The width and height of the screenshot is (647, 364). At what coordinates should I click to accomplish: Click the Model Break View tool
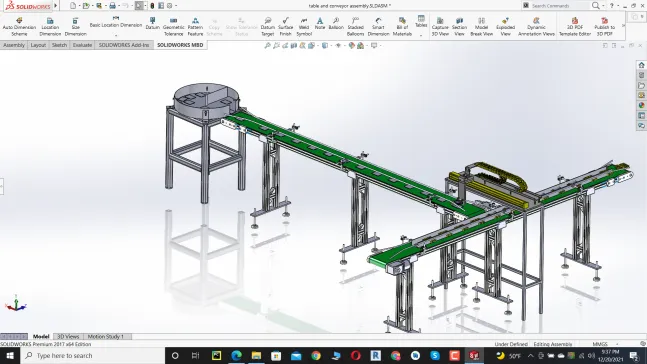[482, 27]
